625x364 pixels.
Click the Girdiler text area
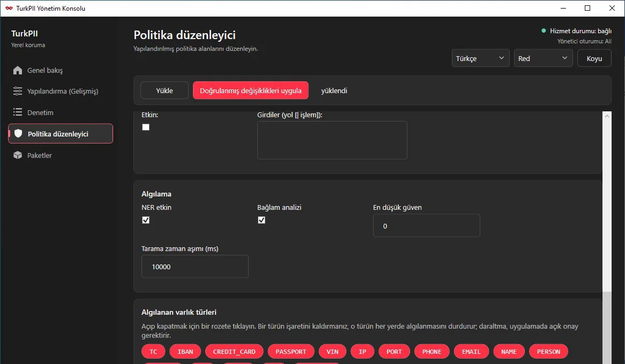pyautogui.click(x=332, y=140)
